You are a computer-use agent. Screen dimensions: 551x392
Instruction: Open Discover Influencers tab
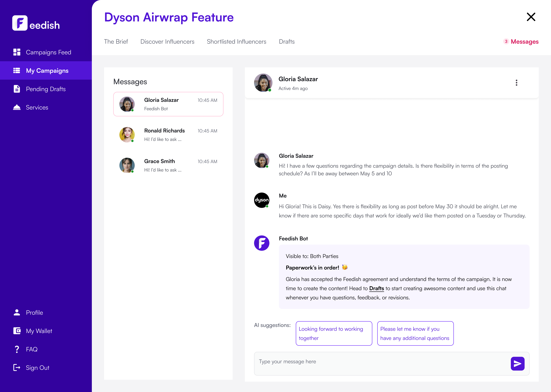pyautogui.click(x=167, y=41)
